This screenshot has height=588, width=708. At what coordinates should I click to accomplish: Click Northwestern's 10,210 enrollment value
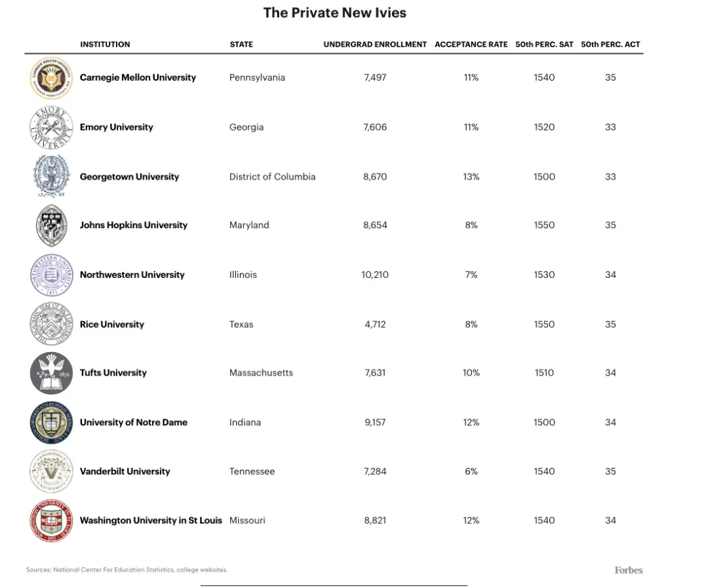pyautogui.click(x=375, y=275)
